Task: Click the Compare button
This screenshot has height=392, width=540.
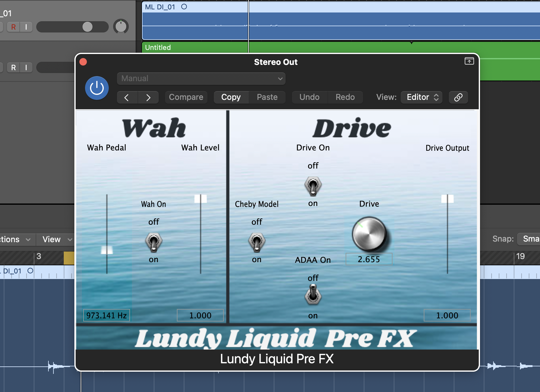Action: pos(186,97)
